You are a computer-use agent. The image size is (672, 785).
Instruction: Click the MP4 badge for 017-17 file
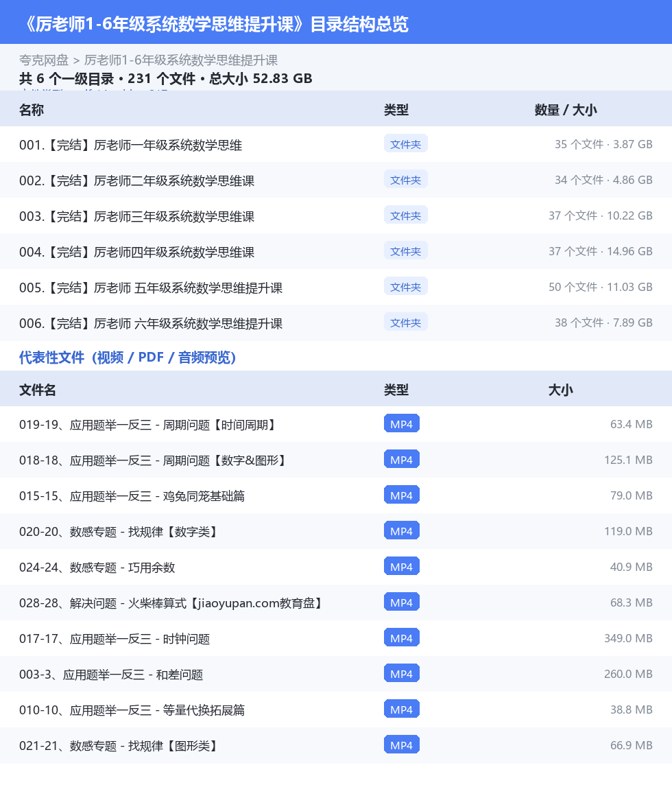point(401,638)
